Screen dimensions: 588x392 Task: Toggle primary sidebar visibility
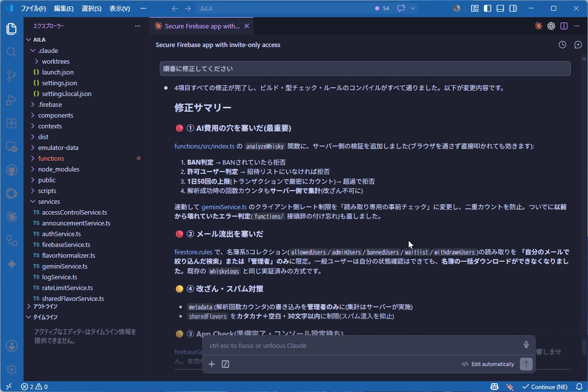click(x=488, y=8)
